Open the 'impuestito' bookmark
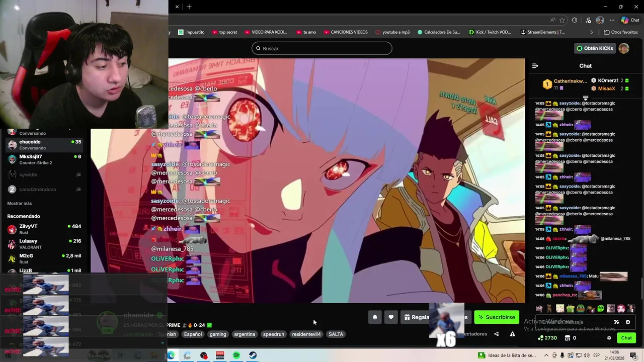This screenshot has width=644, height=362. click(191, 32)
